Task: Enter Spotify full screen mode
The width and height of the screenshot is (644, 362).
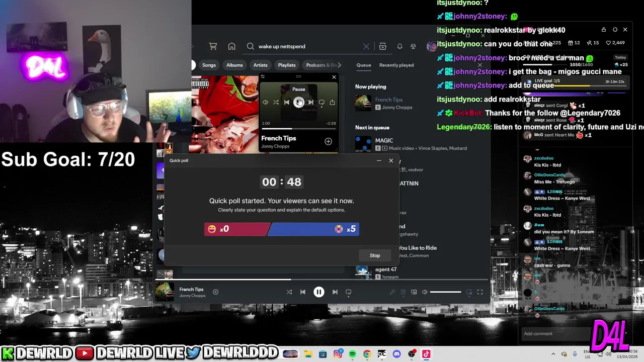Action: coord(480,292)
